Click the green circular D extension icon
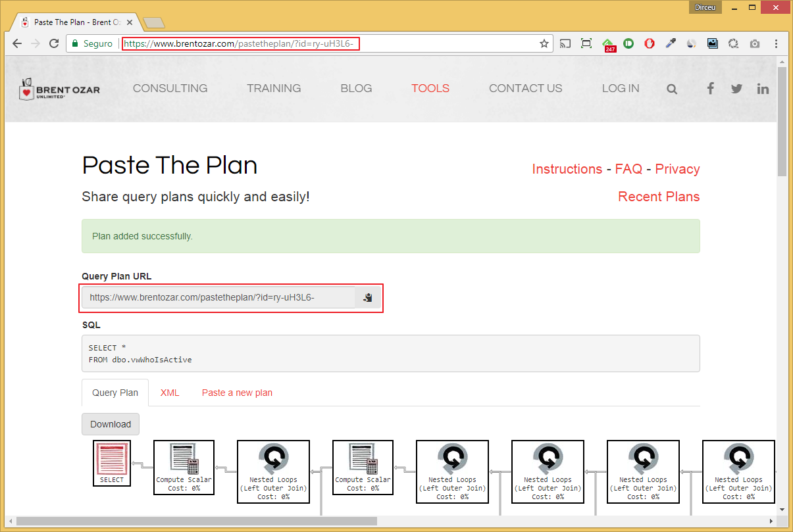Viewport: 793px width, 532px height. [x=628, y=44]
